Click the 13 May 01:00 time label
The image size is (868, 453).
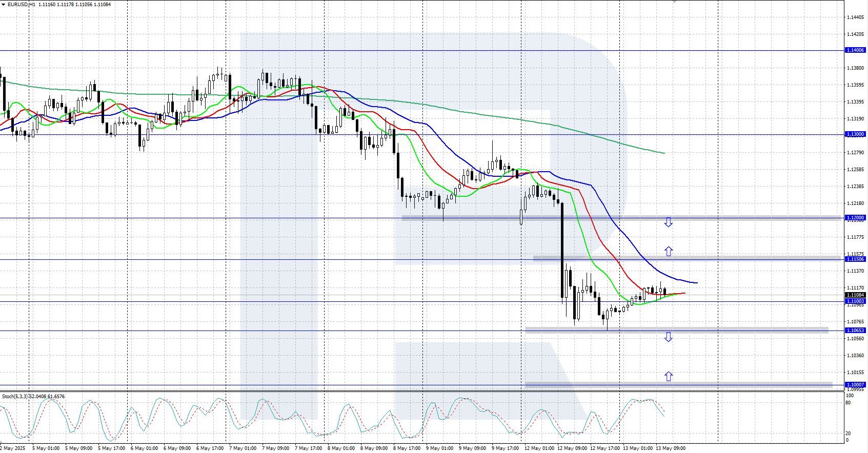(x=637, y=448)
